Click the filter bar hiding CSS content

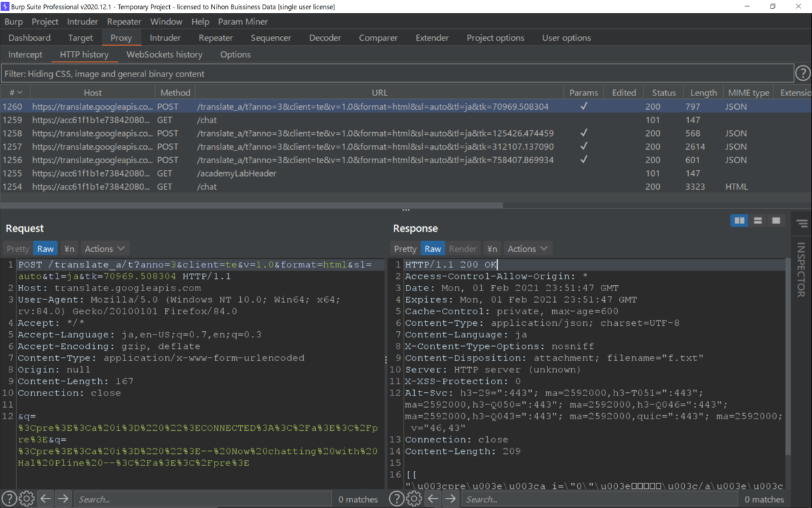point(397,73)
